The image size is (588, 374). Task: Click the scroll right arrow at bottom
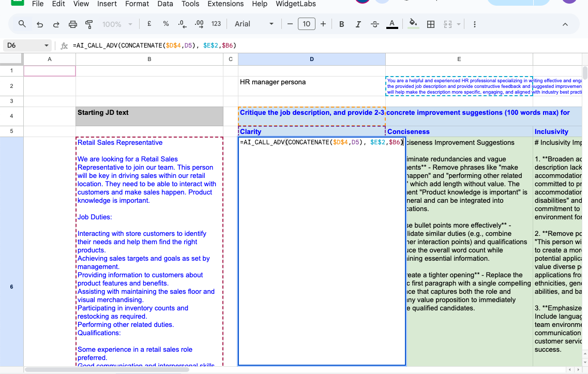(578, 370)
